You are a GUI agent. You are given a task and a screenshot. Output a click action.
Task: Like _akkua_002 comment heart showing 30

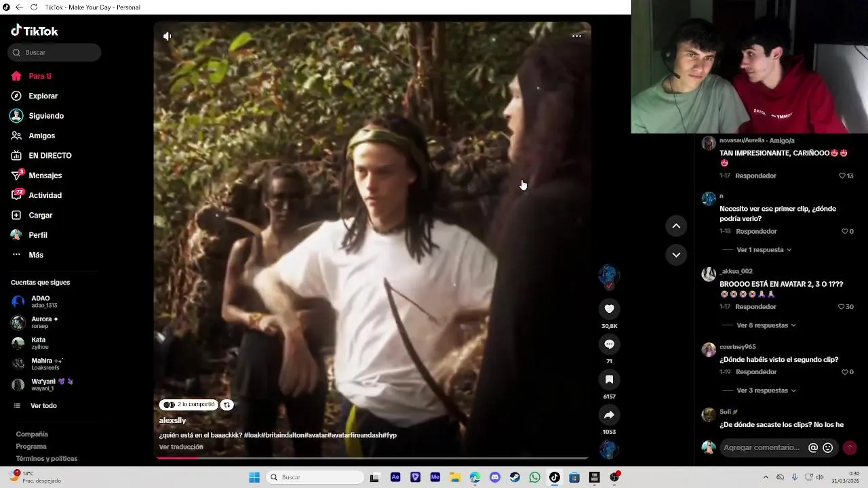842,307
